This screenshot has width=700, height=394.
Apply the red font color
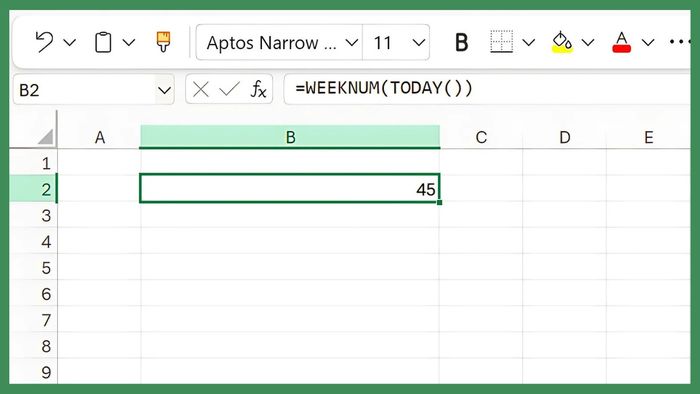click(621, 42)
